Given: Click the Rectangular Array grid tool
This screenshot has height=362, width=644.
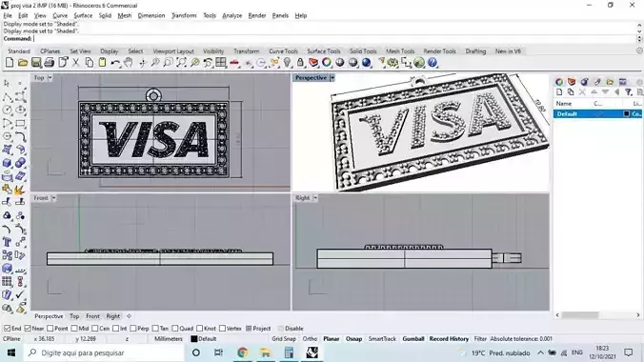Looking at the screenshot, I should [7, 282].
